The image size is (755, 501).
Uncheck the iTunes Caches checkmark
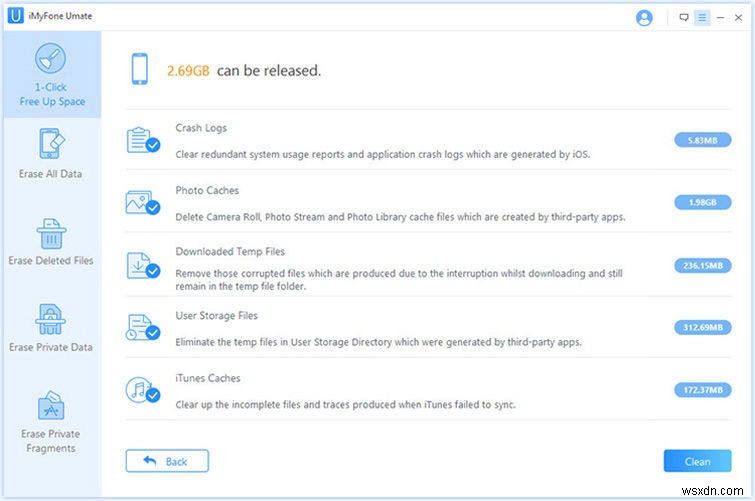[153, 395]
